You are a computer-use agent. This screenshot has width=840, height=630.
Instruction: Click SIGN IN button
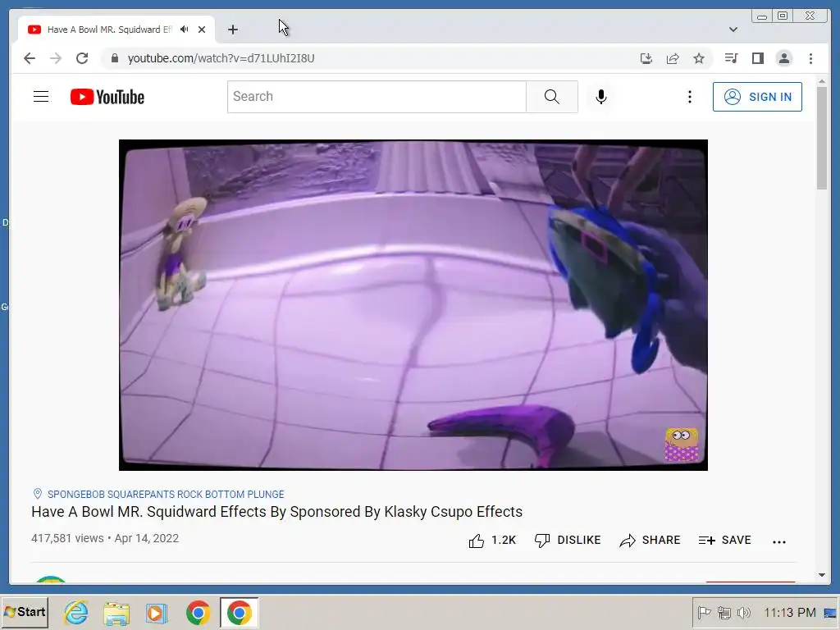point(757,97)
